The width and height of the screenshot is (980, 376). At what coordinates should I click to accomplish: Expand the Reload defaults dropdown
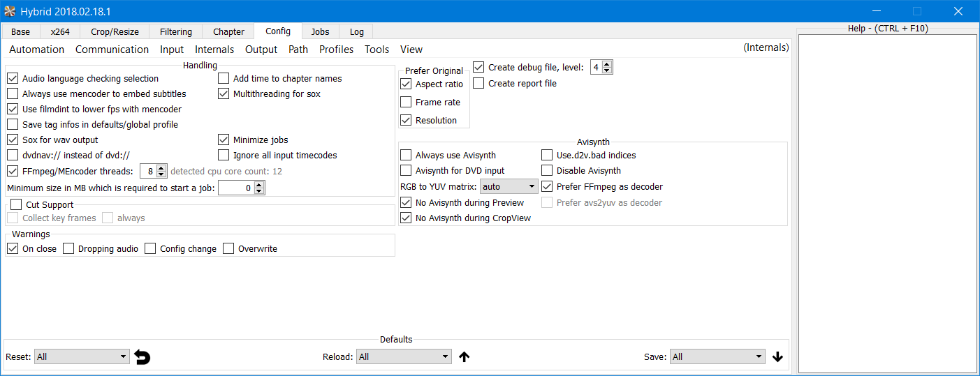[x=404, y=357]
